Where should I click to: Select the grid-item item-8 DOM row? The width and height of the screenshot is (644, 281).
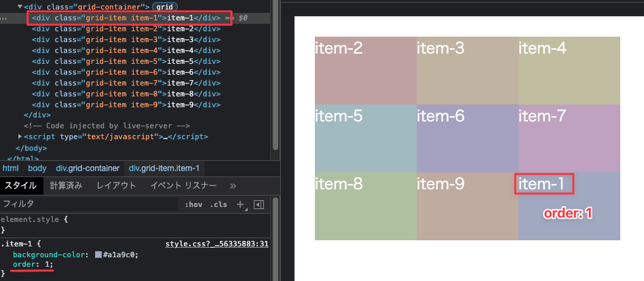pyautogui.click(x=135, y=94)
